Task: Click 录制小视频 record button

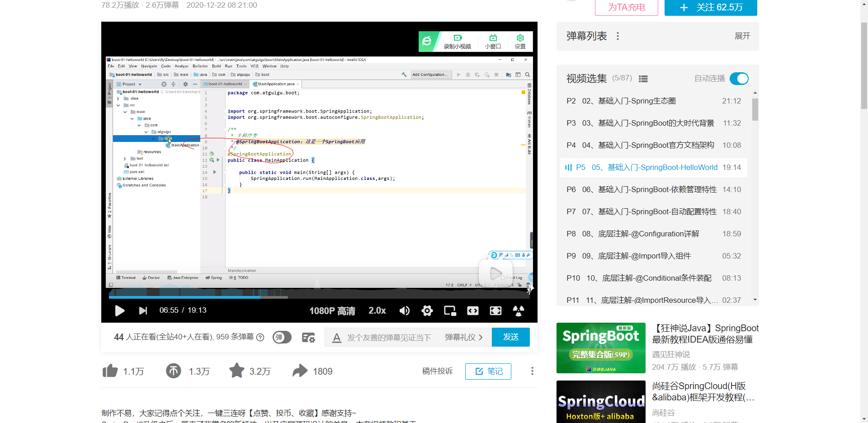Action: point(458,42)
